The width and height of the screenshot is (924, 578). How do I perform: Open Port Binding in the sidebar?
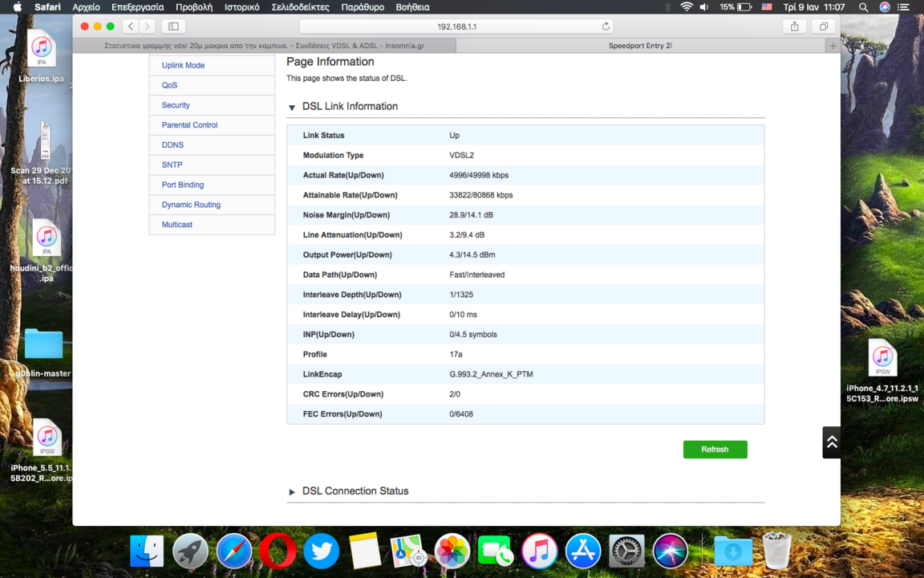(x=183, y=185)
